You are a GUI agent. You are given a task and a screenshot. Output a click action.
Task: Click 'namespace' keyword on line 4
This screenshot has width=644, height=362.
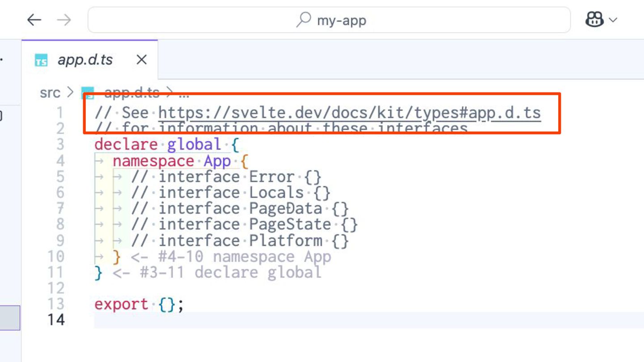tap(153, 160)
